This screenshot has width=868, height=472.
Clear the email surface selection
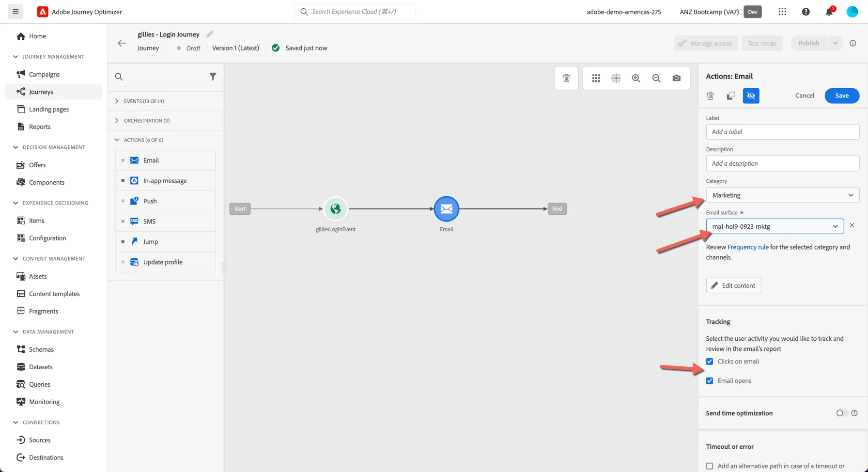point(852,225)
